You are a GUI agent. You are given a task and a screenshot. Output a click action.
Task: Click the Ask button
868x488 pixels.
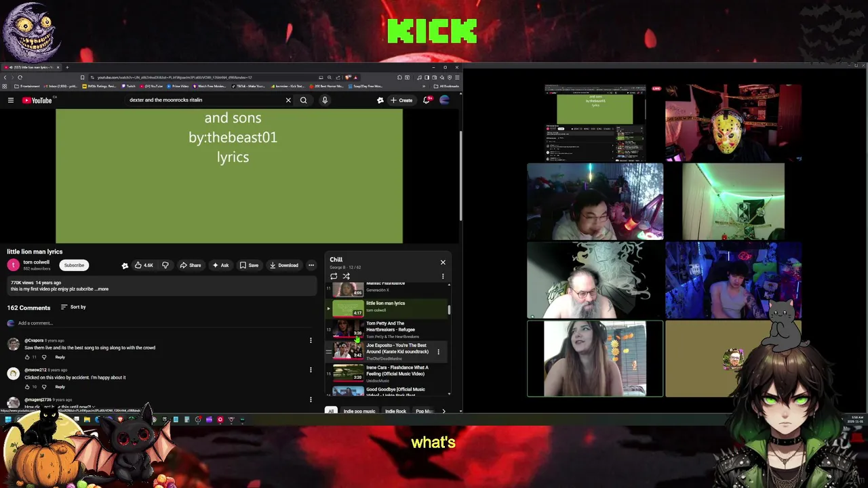tap(220, 265)
